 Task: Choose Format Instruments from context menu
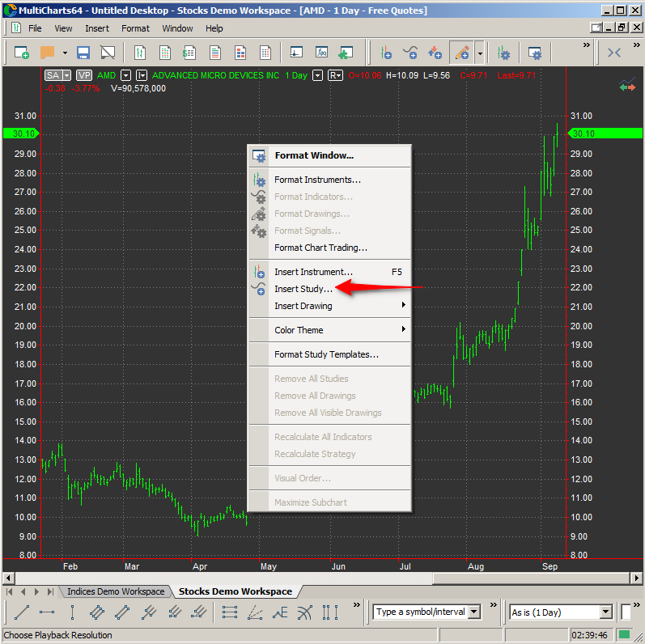[x=330, y=180]
